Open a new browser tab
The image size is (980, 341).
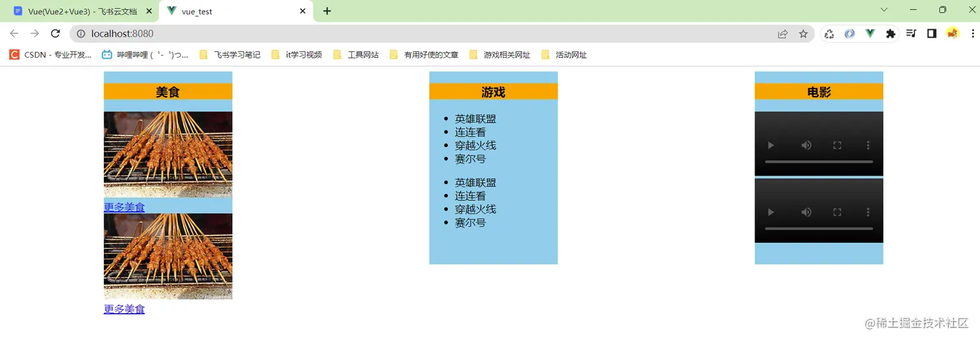(x=327, y=11)
